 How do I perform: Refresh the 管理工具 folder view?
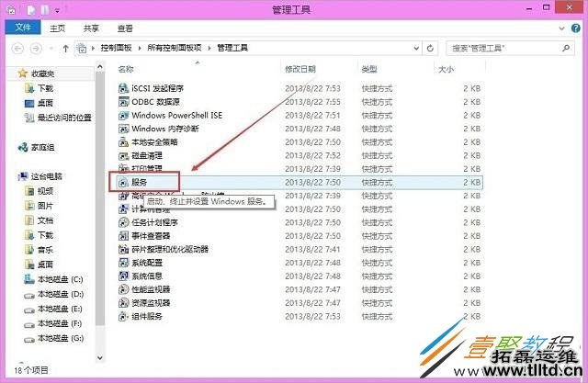click(x=430, y=48)
